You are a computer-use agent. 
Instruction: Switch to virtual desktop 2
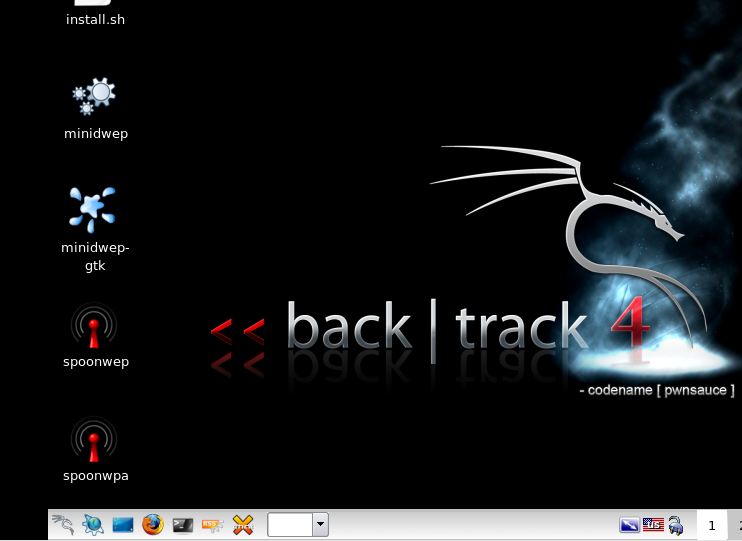pyautogui.click(x=738, y=525)
